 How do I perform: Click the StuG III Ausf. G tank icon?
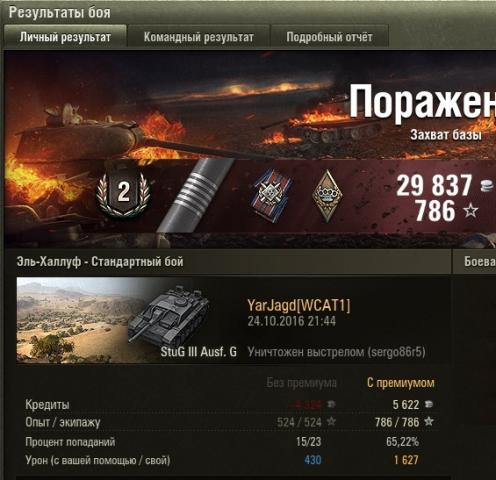tap(169, 313)
